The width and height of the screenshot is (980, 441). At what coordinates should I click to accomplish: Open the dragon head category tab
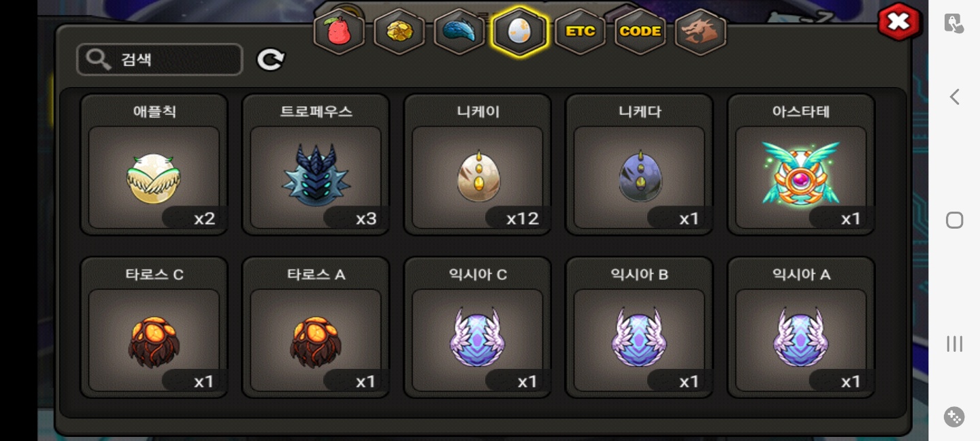700,32
